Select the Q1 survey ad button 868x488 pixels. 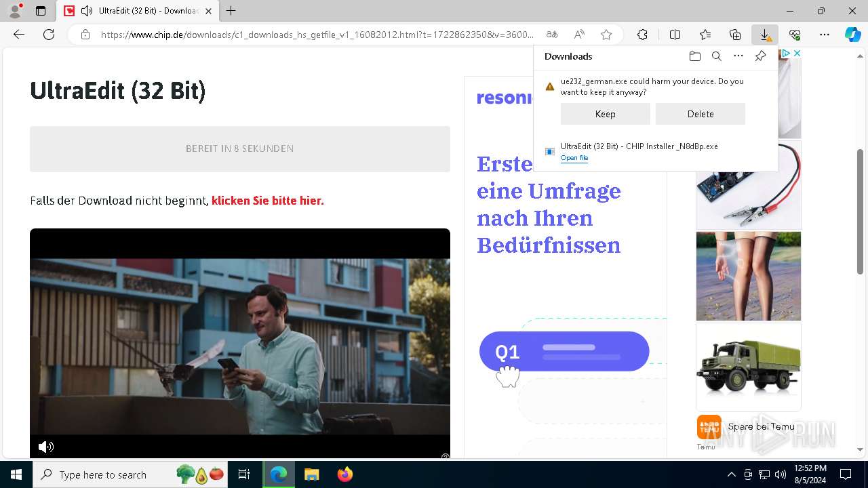[564, 351]
